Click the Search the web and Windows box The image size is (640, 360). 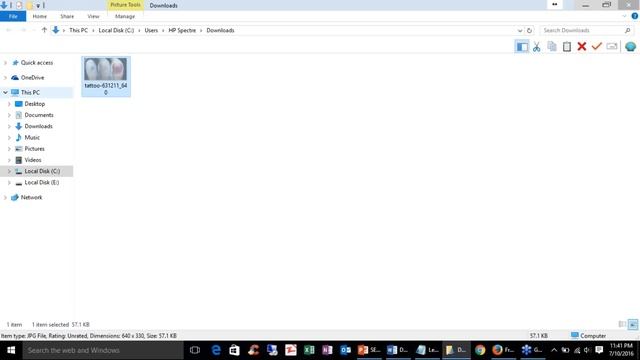[103, 350]
